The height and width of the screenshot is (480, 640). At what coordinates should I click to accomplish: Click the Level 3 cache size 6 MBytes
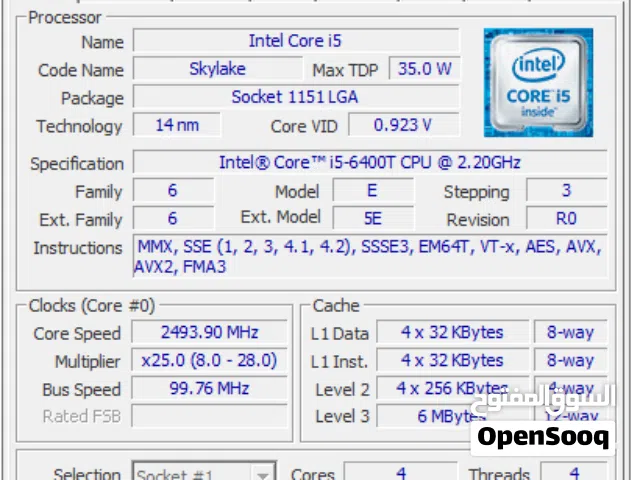click(x=452, y=416)
